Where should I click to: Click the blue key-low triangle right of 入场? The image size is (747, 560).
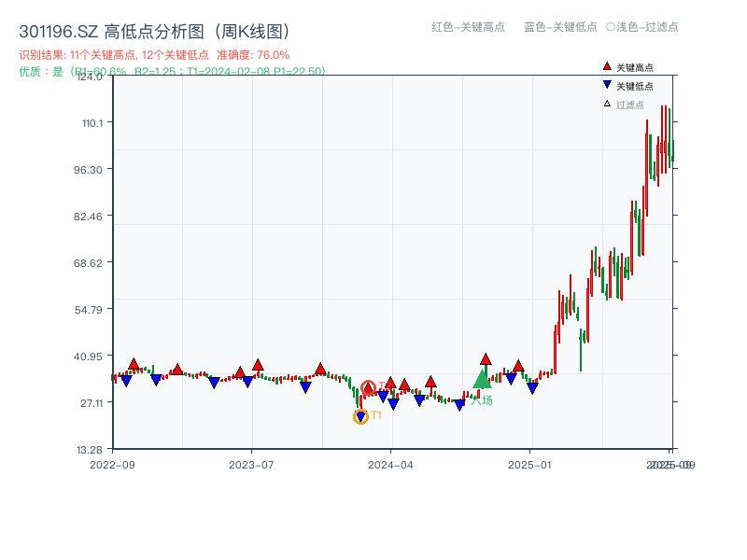(x=511, y=377)
